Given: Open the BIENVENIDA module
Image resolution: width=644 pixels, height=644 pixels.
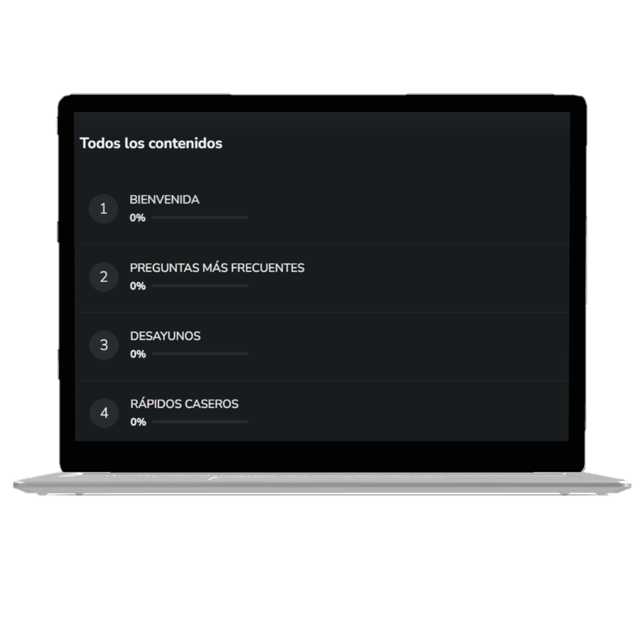Looking at the screenshot, I should [164, 200].
